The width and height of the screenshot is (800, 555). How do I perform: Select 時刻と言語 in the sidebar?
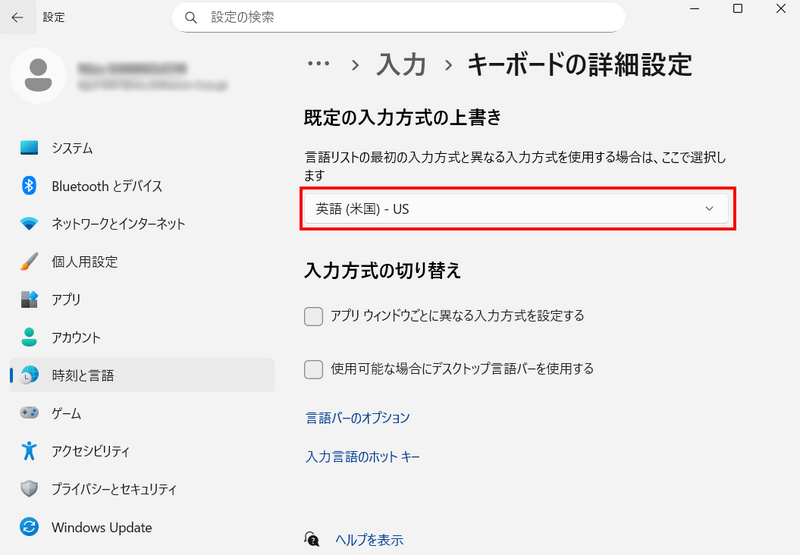point(82,375)
